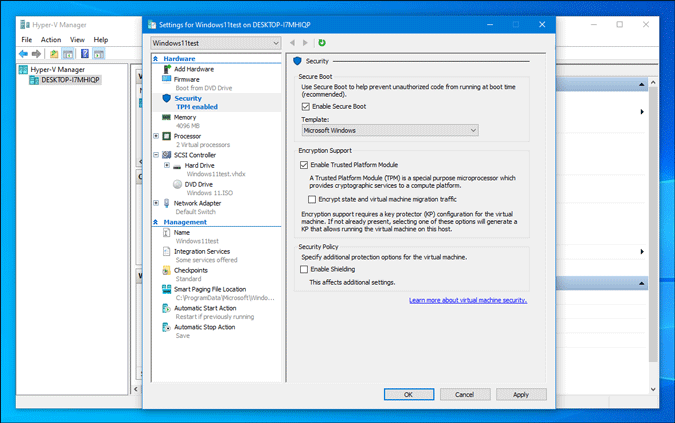Screen dimensions: 675x423
Task: Check the Enable Shielding box
Action: (304, 269)
